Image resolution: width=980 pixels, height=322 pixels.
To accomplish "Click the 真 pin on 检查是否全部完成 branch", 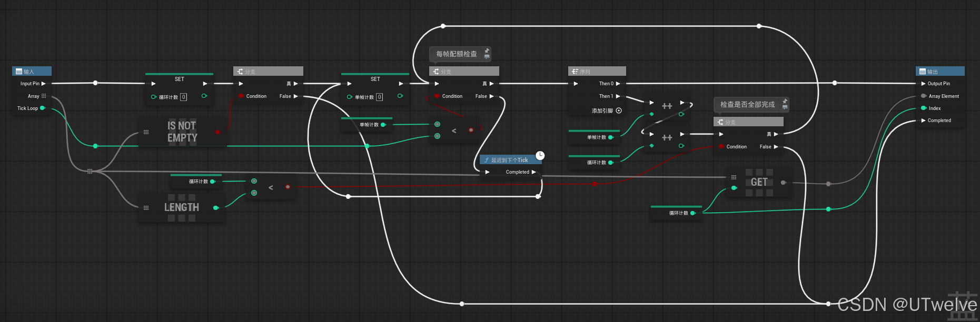I will point(776,134).
